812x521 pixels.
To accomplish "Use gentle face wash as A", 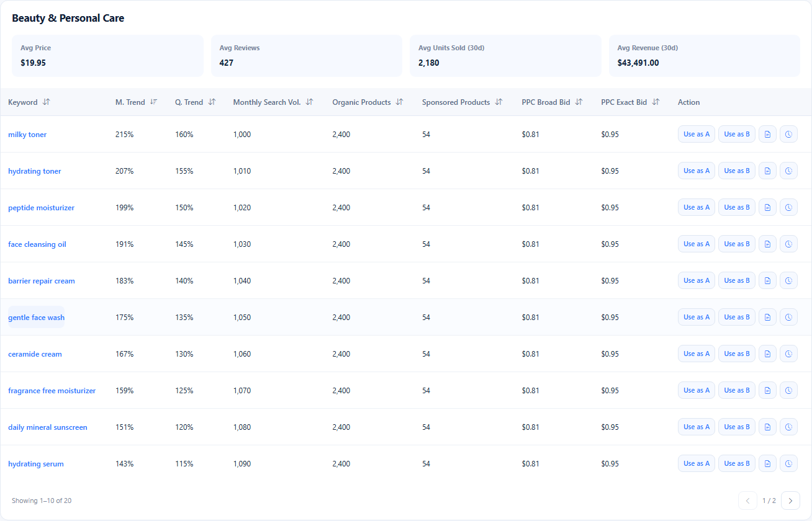I will (697, 317).
